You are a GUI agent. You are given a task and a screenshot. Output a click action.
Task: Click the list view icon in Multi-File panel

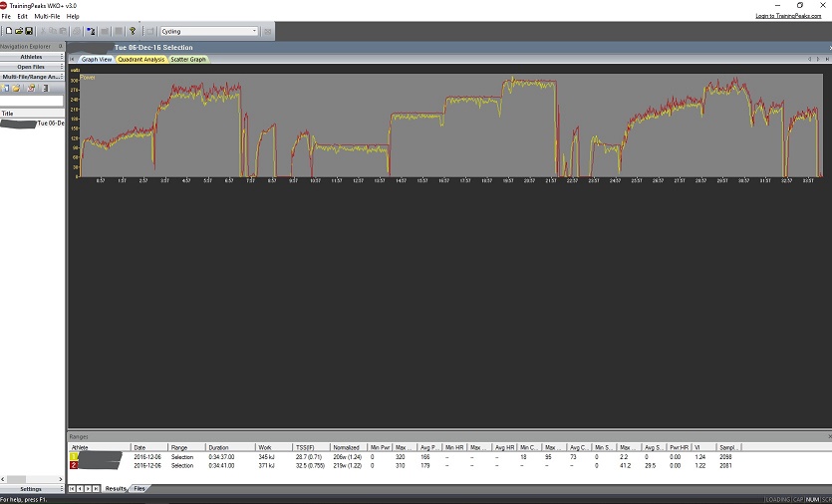click(x=46, y=88)
